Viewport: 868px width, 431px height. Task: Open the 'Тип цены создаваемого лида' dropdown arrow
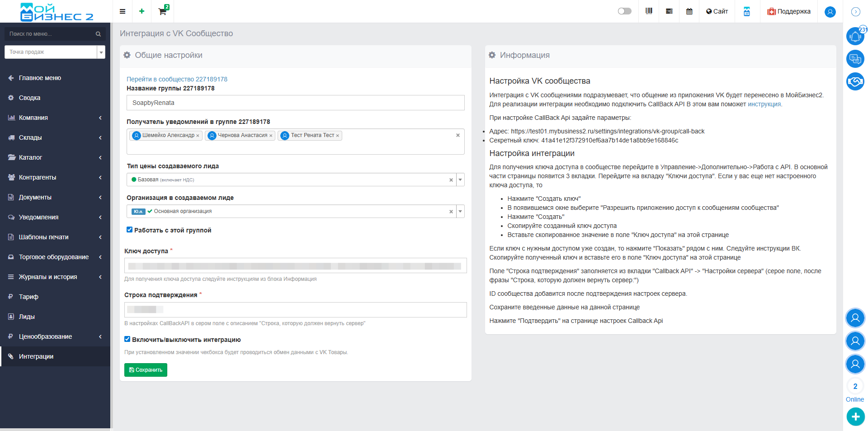point(460,180)
